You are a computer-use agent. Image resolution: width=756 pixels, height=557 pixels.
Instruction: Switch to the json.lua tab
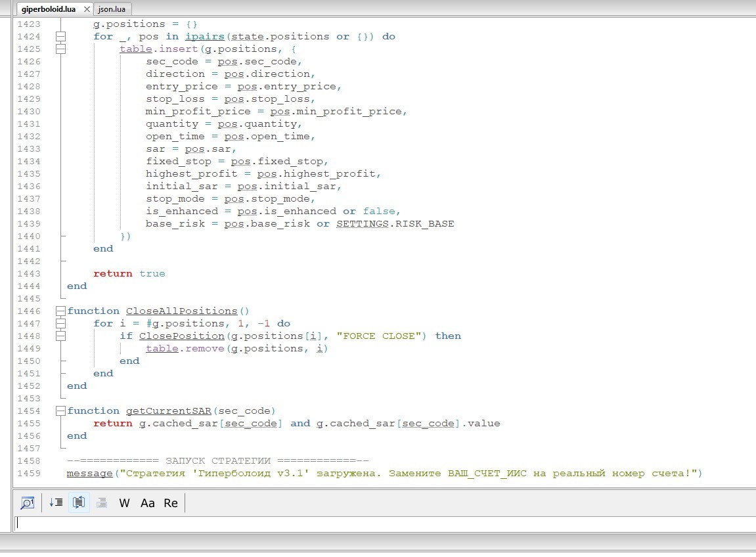(114, 9)
